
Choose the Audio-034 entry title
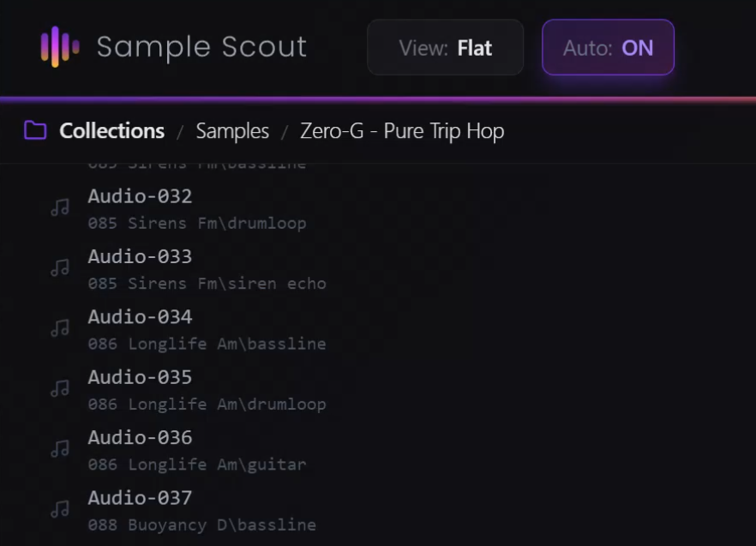140,317
